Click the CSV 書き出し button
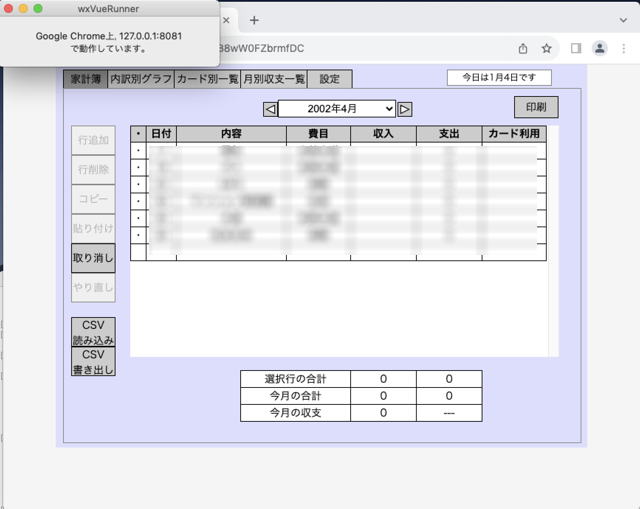 tap(93, 361)
